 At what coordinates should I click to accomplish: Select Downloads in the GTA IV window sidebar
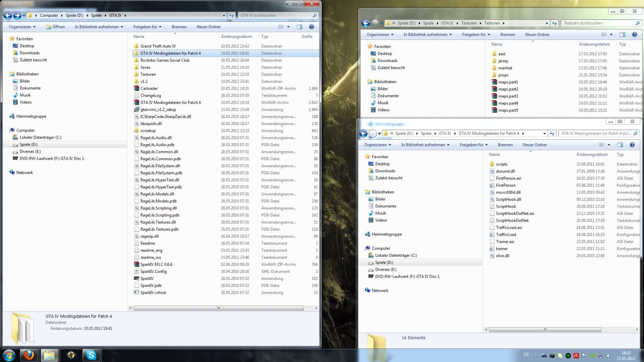pyautogui.click(x=30, y=53)
